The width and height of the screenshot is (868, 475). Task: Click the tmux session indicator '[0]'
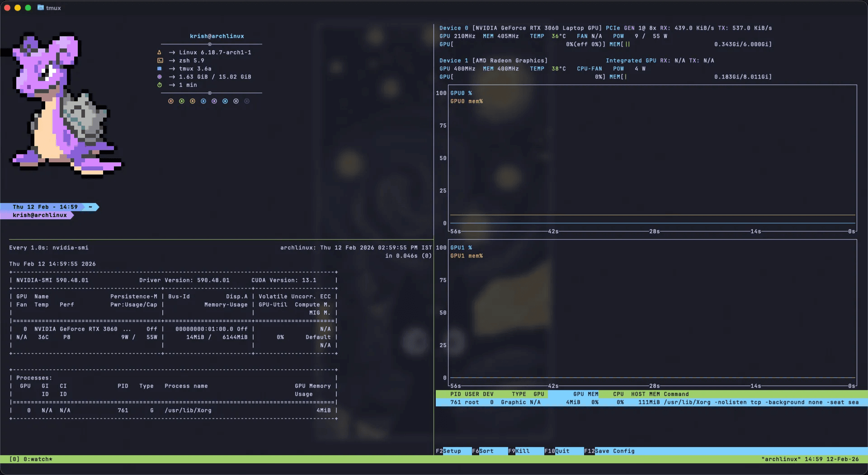click(x=14, y=459)
